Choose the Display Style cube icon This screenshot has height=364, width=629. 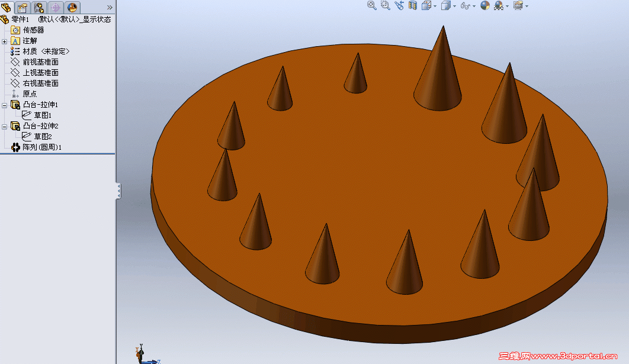445,5
